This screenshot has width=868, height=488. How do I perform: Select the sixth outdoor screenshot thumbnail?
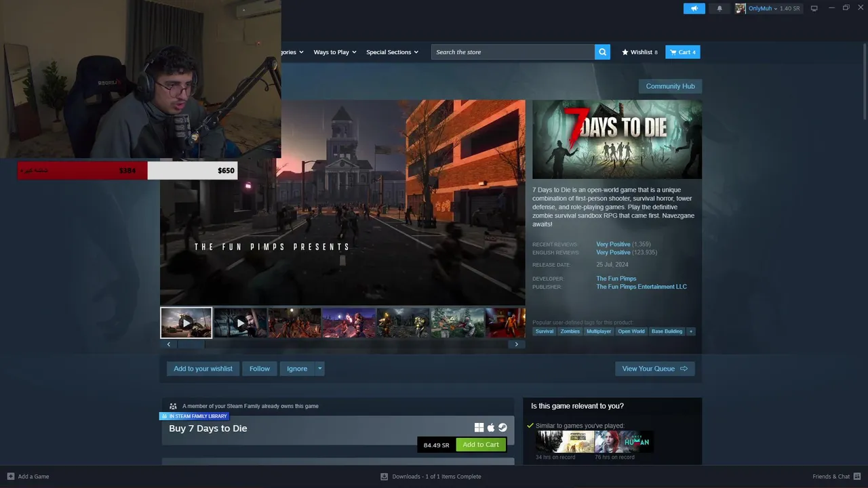click(458, 323)
